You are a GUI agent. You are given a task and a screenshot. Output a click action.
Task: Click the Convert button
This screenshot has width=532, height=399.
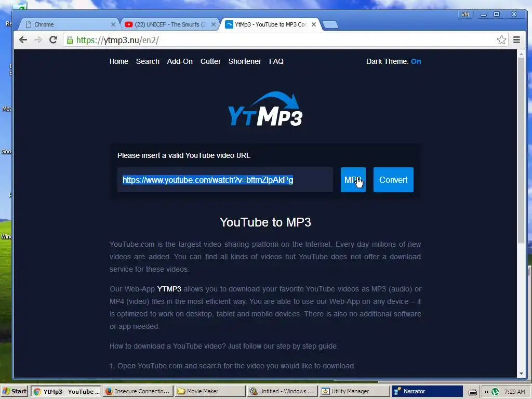[393, 180]
